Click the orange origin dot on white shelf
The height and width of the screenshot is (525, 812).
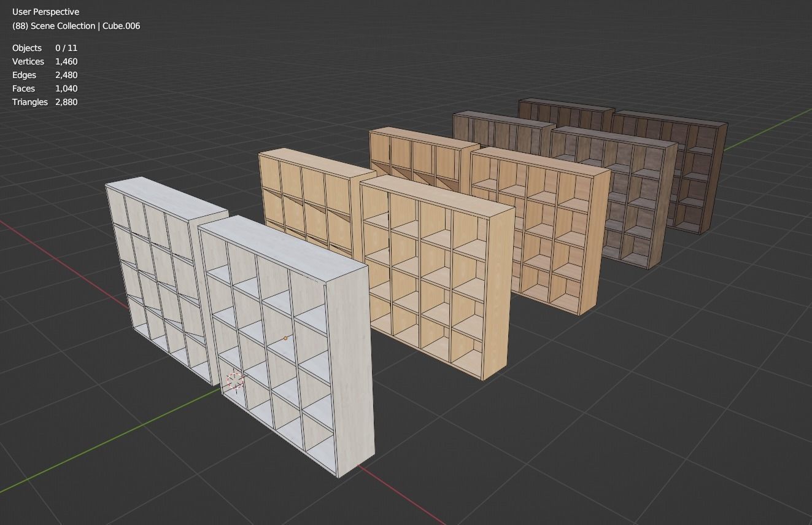tap(285, 338)
